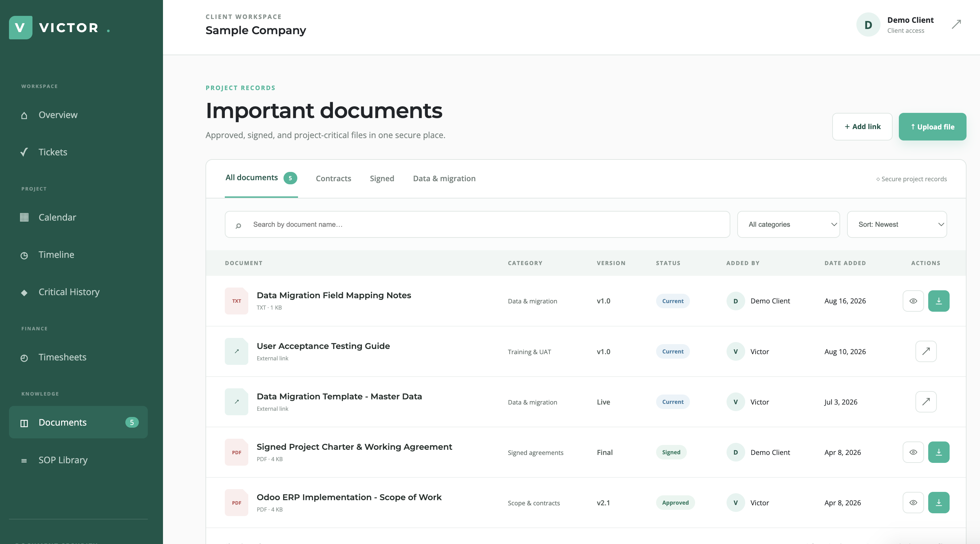Open User Acceptance Testing Guide title

click(x=323, y=346)
